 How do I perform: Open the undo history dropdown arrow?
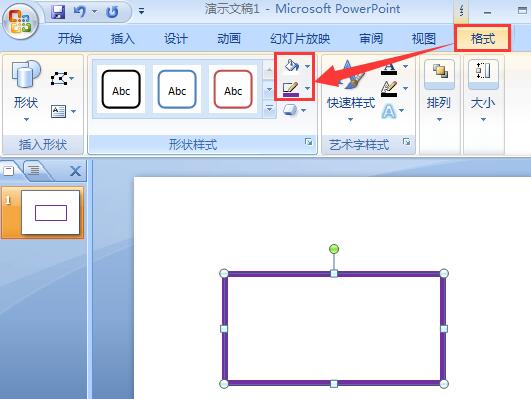95,12
